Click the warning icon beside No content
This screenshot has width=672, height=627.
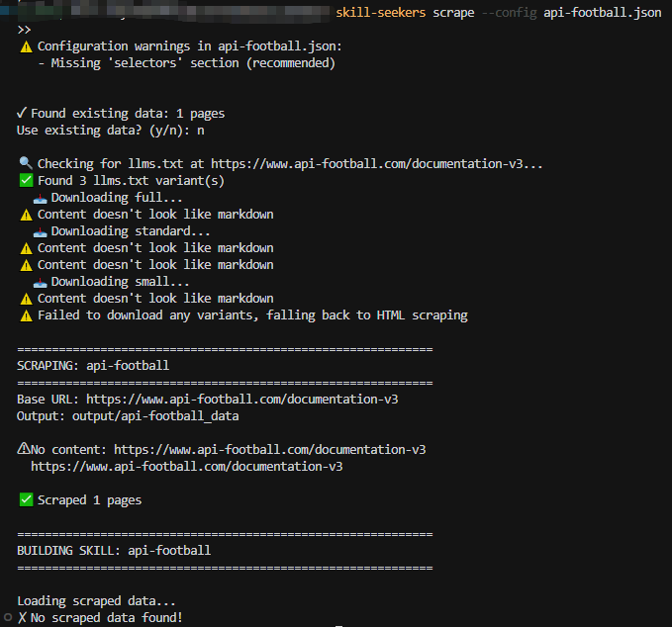point(23,449)
